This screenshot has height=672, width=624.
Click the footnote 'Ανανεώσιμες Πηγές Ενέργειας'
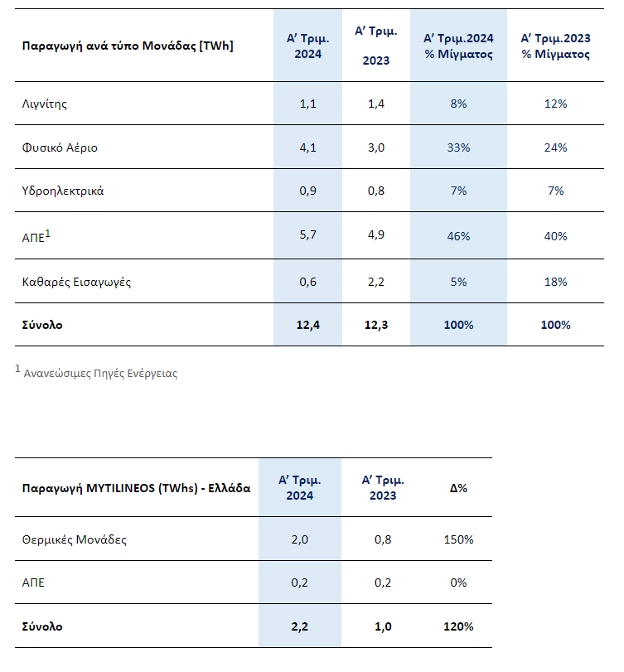tap(100, 373)
